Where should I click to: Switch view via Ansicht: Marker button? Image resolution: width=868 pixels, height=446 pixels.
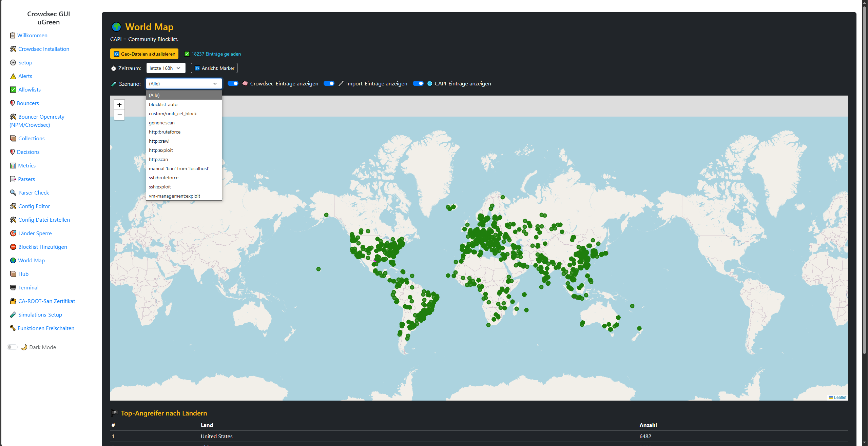click(x=214, y=68)
